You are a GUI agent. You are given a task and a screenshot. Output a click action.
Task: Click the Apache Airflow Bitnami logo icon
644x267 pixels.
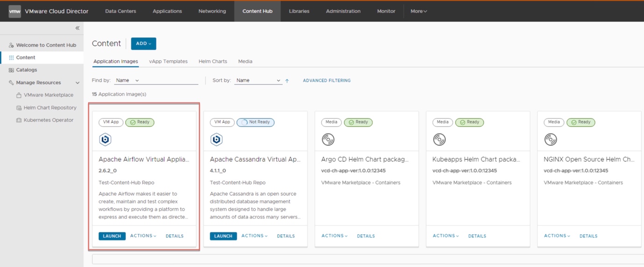(105, 139)
